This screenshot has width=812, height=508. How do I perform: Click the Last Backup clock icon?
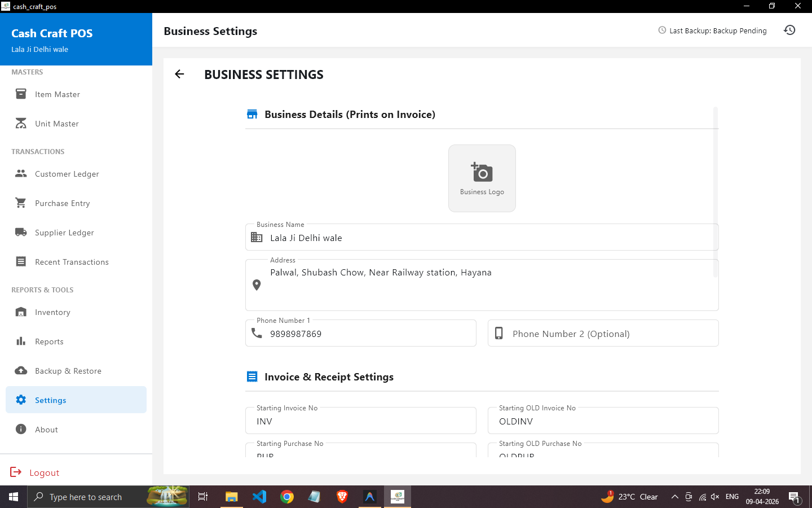click(662, 30)
